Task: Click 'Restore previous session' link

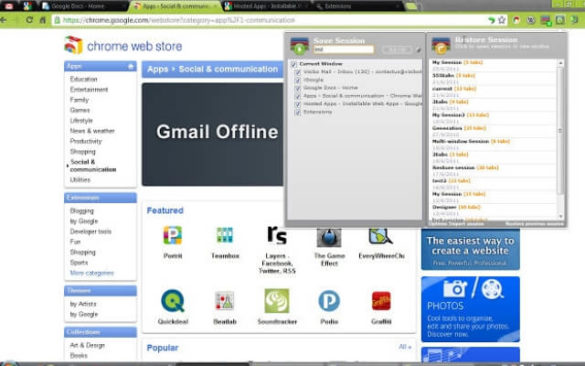Action: [x=534, y=224]
